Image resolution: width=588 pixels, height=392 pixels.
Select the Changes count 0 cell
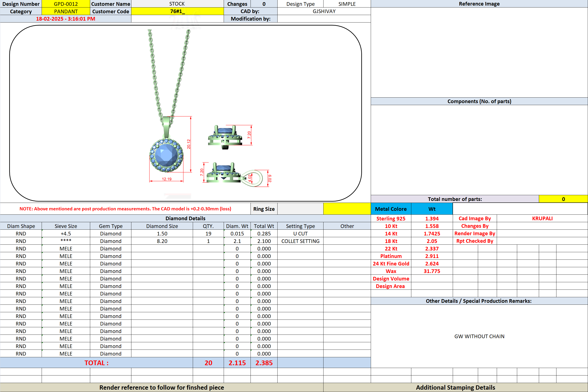[x=264, y=4]
